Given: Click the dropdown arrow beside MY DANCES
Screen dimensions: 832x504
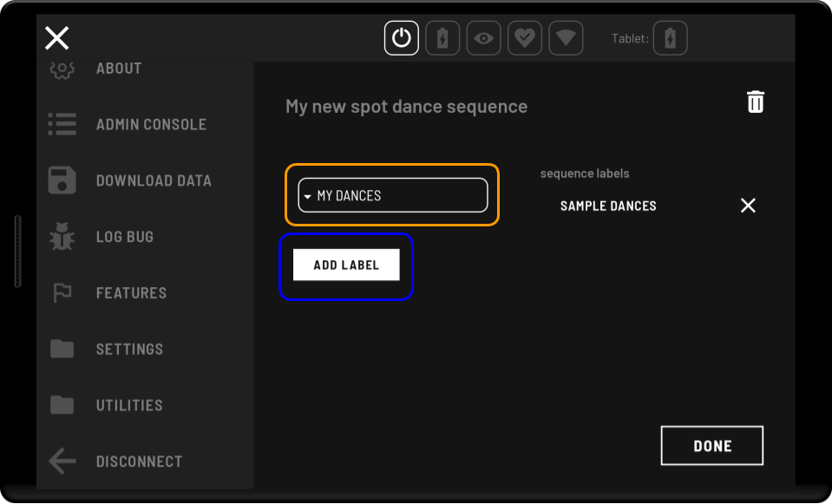Looking at the screenshot, I should tap(307, 196).
